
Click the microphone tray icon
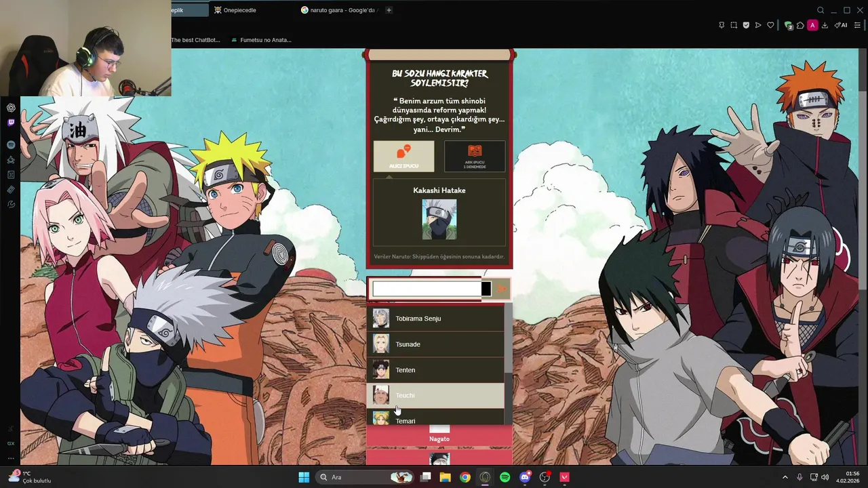pos(800,477)
